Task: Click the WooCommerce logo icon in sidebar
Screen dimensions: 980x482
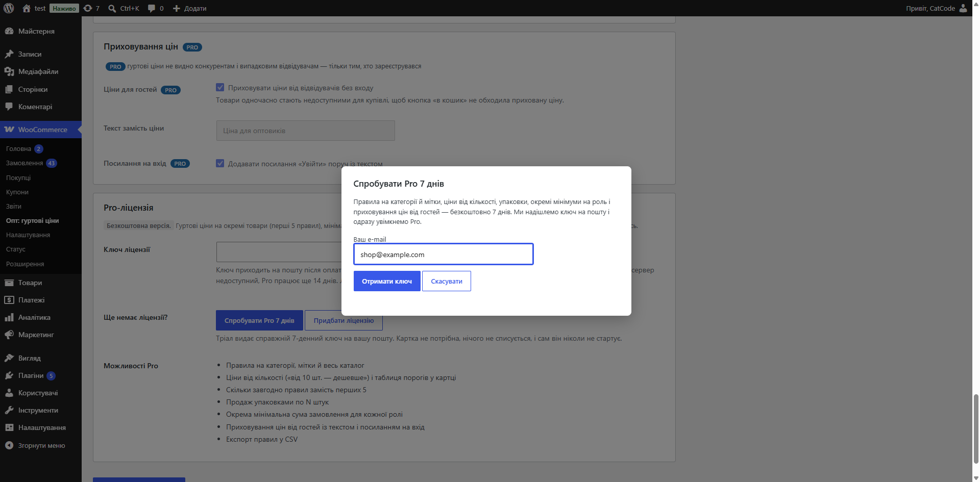Action: pyautogui.click(x=9, y=130)
